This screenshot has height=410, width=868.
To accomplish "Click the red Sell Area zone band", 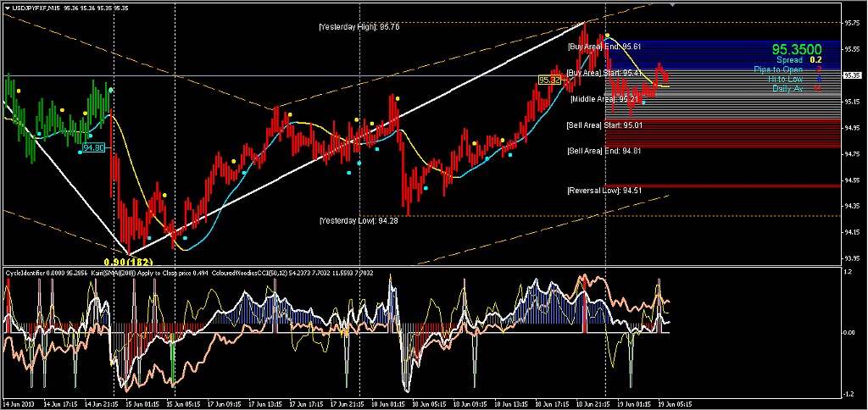I will [x=723, y=134].
